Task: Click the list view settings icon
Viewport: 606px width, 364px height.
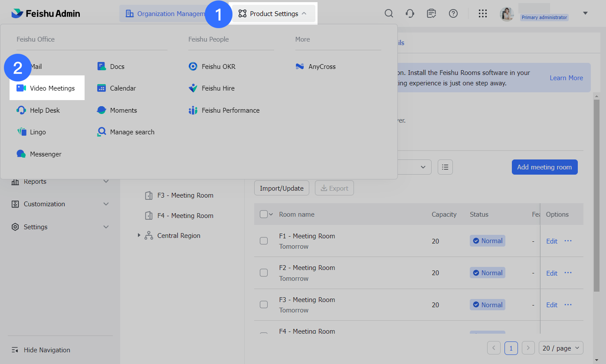Action: [445, 167]
